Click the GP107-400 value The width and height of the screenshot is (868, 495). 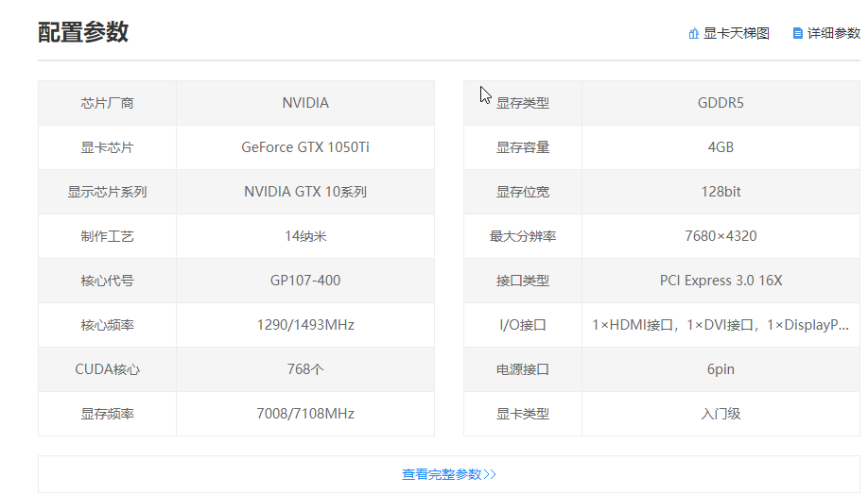pos(305,281)
